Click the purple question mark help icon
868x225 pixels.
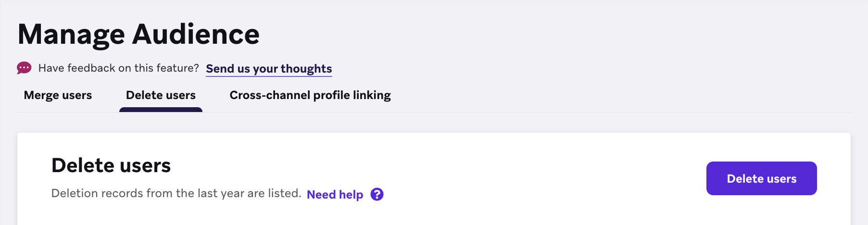tap(377, 194)
